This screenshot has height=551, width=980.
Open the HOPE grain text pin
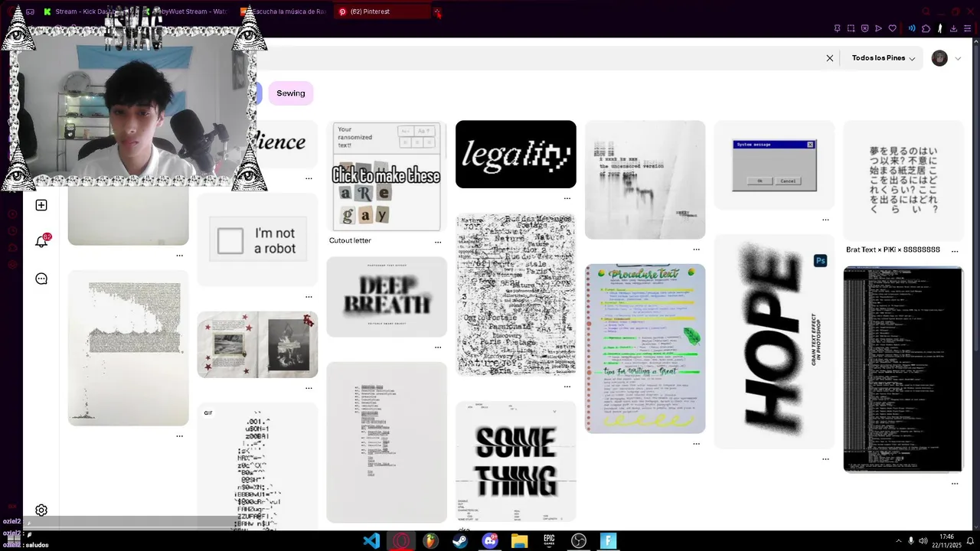click(x=774, y=341)
